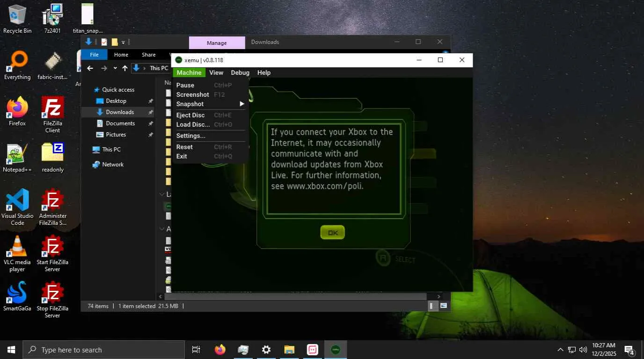Open the Manage tab in Explorer

point(217,43)
